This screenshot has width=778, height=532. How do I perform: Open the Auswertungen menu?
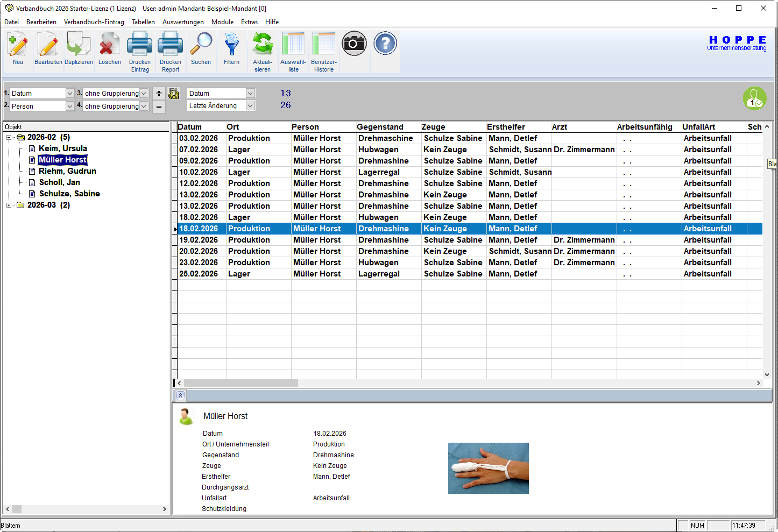pyautogui.click(x=183, y=22)
